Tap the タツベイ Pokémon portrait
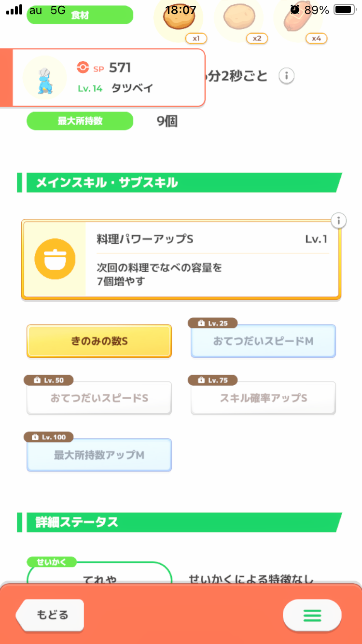Image resolution: width=362 pixels, height=644 pixels. 45,78
